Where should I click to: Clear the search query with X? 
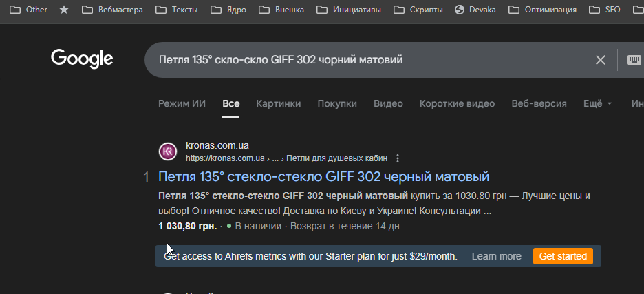tap(601, 60)
